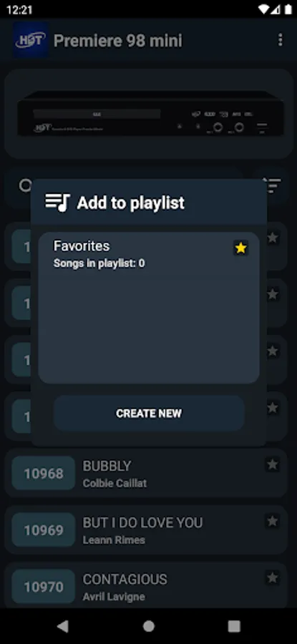Star the CONTAGIOUS song
297x644 pixels.
[x=273, y=578]
